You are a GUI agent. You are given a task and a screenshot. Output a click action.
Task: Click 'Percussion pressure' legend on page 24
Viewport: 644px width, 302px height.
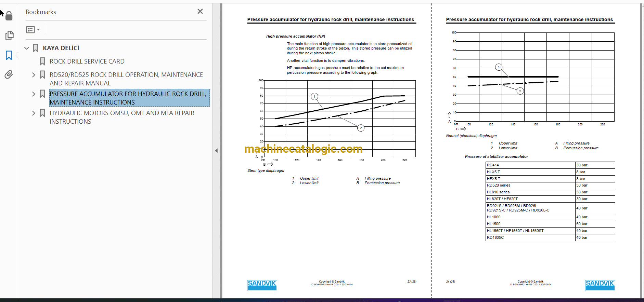(581, 148)
